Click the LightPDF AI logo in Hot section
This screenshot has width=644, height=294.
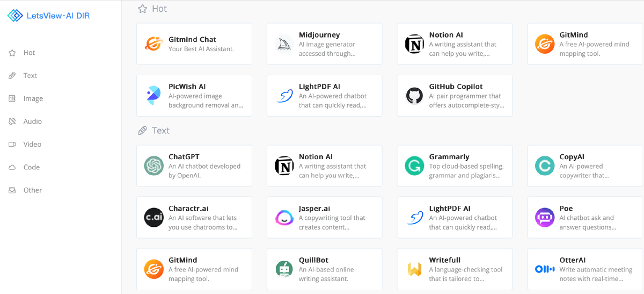tap(284, 96)
